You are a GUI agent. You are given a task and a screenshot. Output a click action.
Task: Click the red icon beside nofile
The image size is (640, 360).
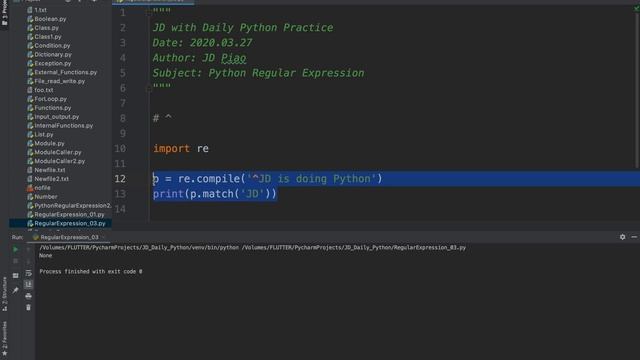pyautogui.click(x=30, y=188)
